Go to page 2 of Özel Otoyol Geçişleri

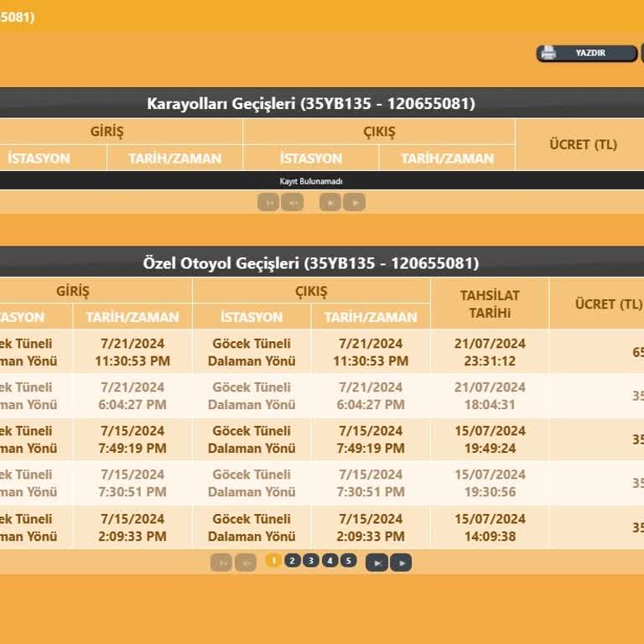tap(292, 560)
